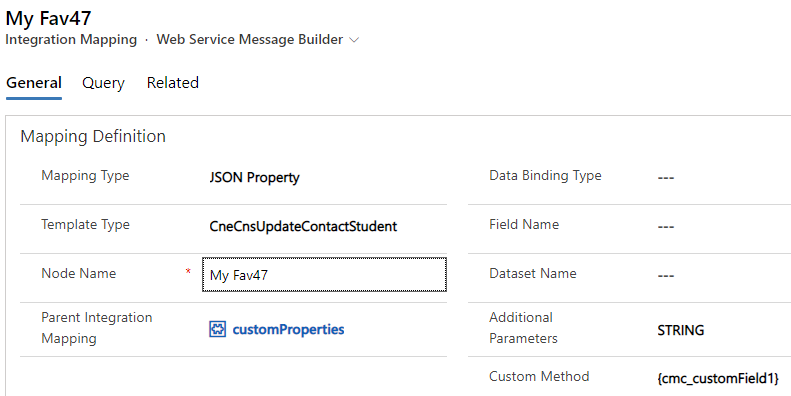The image size is (791, 396).
Task: Click the Node Name input field
Action: coord(324,274)
